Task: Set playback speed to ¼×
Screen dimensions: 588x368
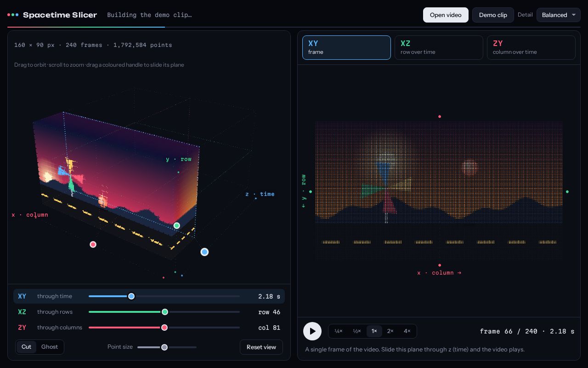Action: coord(339,331)
